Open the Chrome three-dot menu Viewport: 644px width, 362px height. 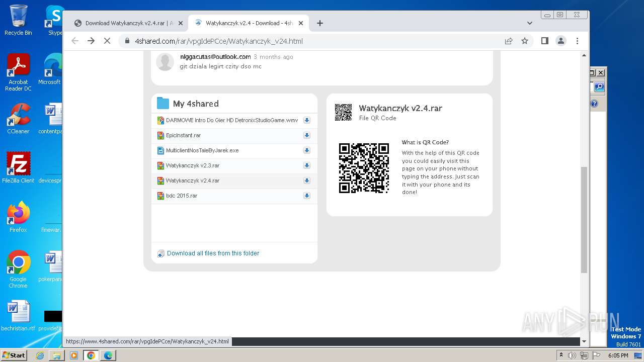tap(577, 41)
